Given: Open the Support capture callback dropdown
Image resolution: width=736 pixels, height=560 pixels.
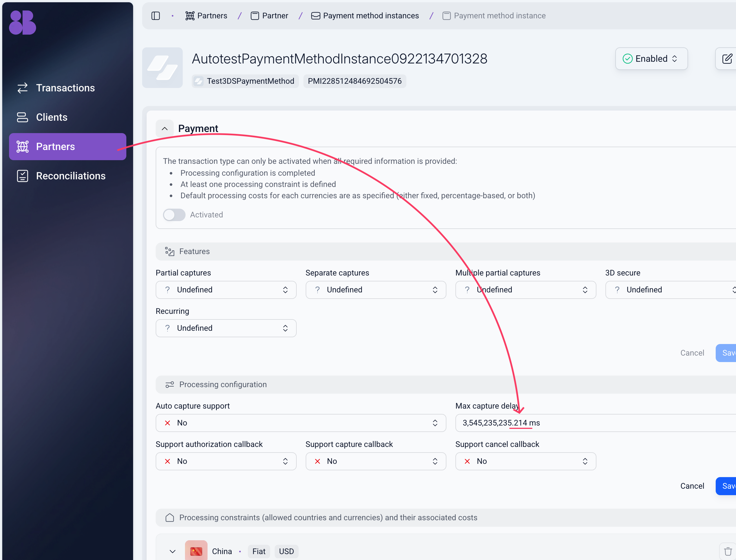Looking at the screenshot, I should click(376, 461).
